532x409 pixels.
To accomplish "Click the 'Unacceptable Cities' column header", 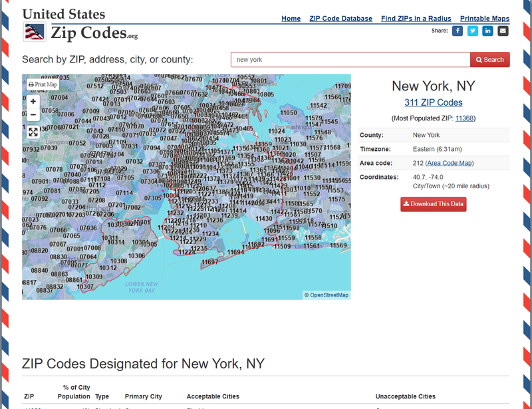I will tap(406, 396).
